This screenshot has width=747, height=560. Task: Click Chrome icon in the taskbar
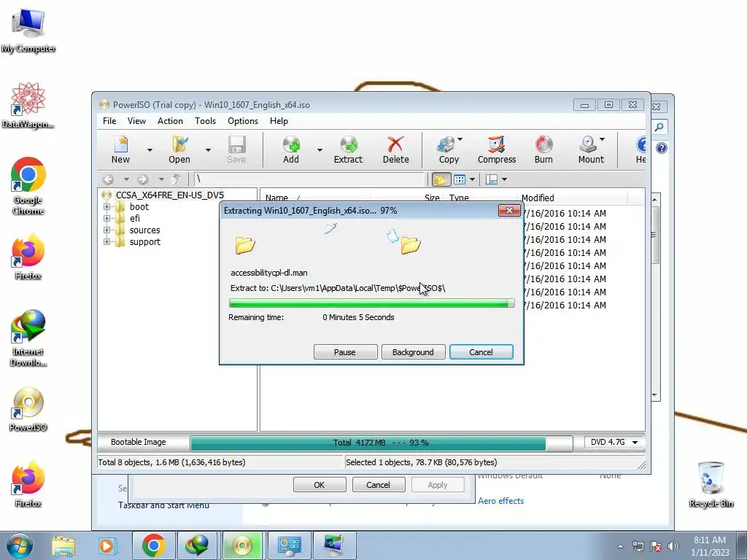pyautogui.click(x=153, y=545)
